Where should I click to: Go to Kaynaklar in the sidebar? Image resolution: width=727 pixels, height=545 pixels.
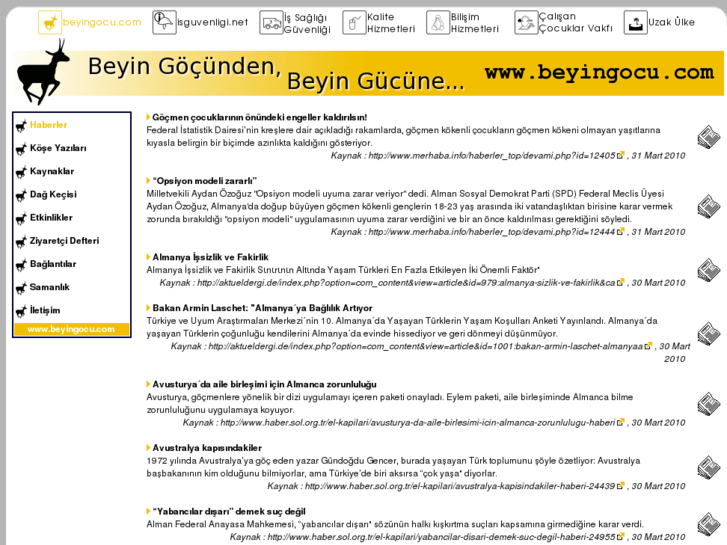tap(52, 171)
